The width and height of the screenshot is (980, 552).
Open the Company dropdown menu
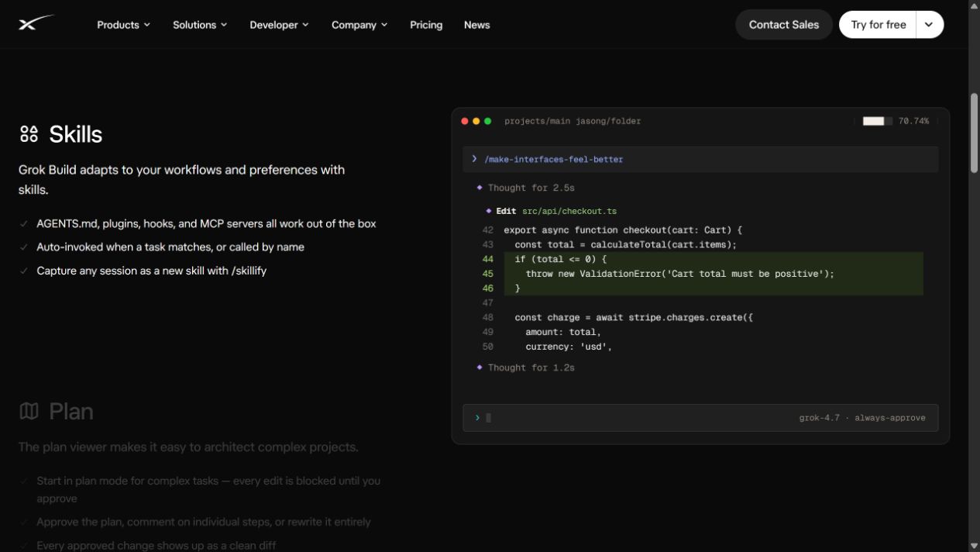[359, 25]
